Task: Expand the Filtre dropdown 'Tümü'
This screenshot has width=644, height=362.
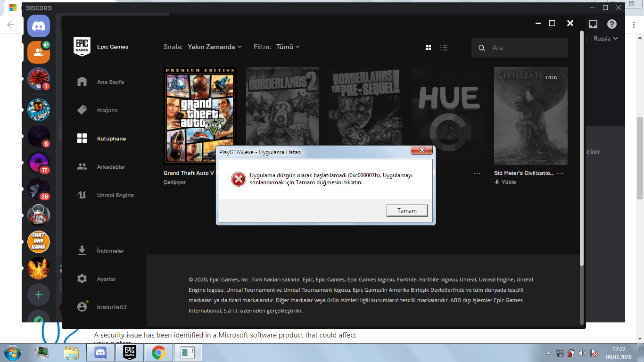Action: pos(288,47)
